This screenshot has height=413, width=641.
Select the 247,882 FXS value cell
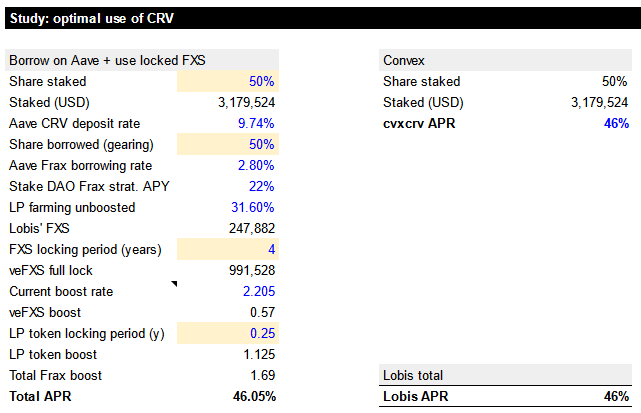coord(252,228)
